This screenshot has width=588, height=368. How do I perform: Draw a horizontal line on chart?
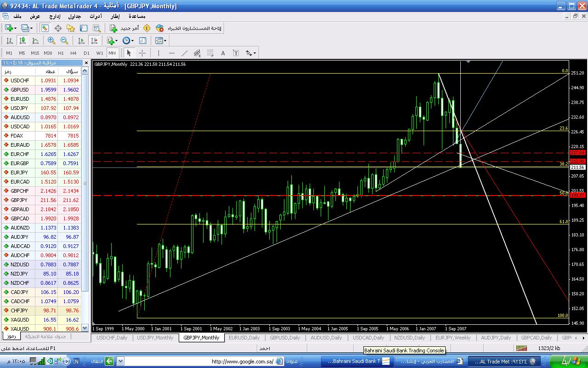tap(171, 53)
